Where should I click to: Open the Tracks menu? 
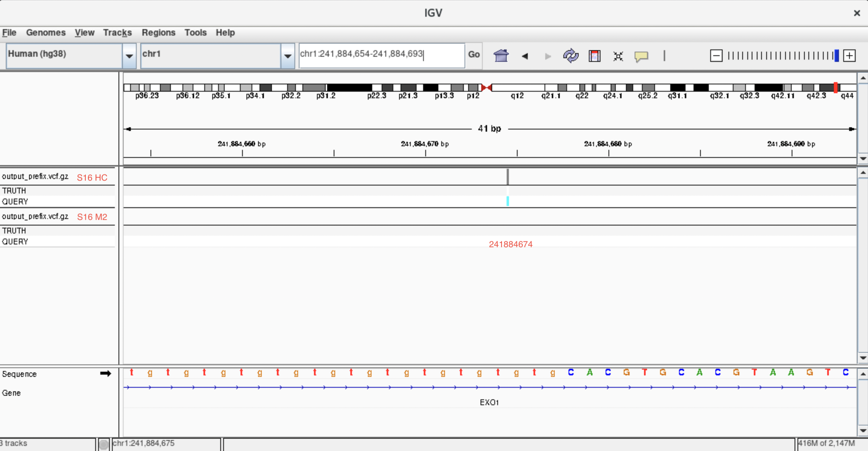coord(117,33)
